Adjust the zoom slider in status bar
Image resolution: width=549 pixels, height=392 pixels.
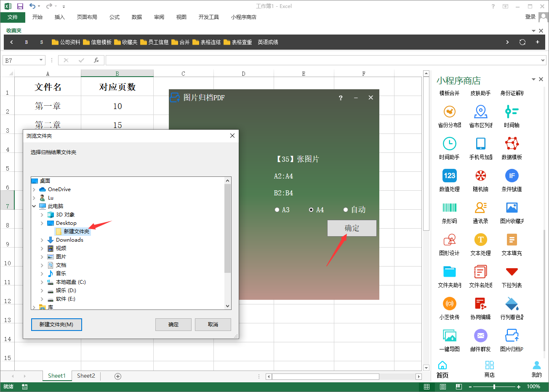click(x=494, y=387)
